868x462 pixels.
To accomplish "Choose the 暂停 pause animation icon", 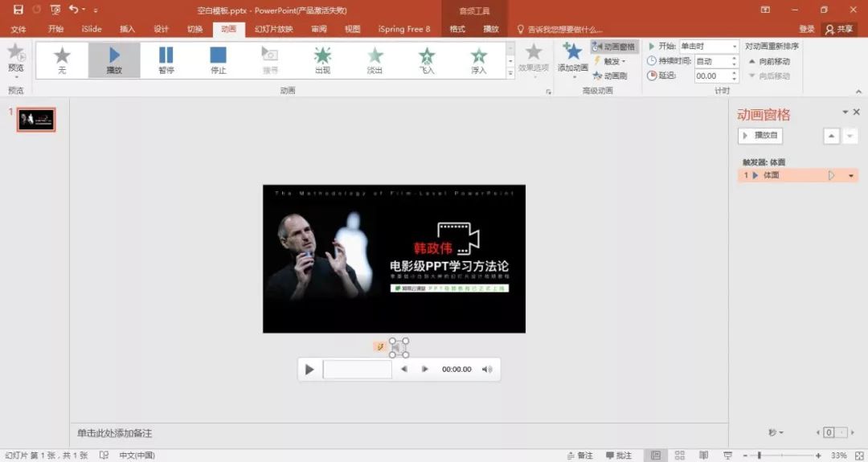I will (x=166, y=59).
